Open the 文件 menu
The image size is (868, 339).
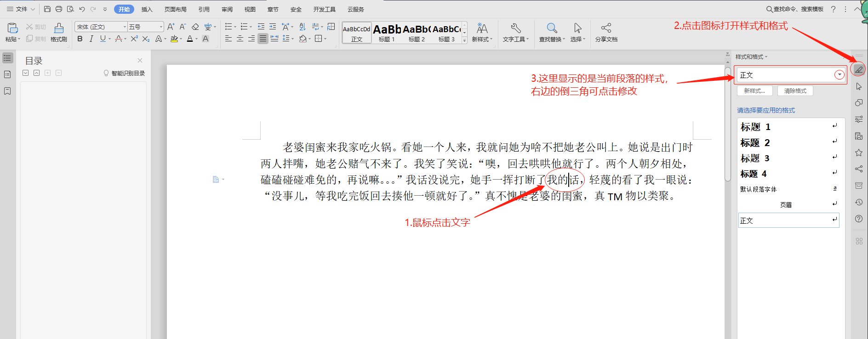tap(21, 9)
